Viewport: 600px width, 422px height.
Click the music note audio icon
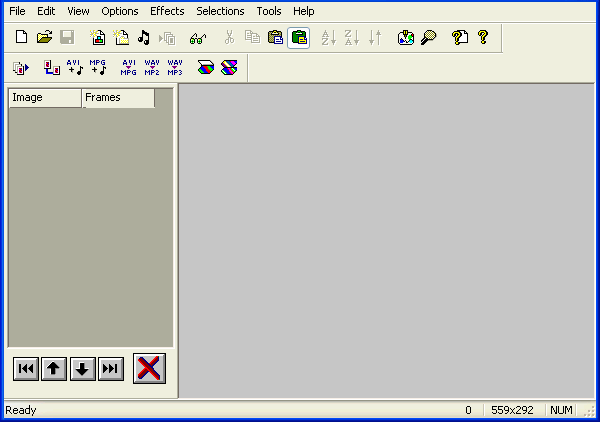pyautogui.click(x=144, y=37)
